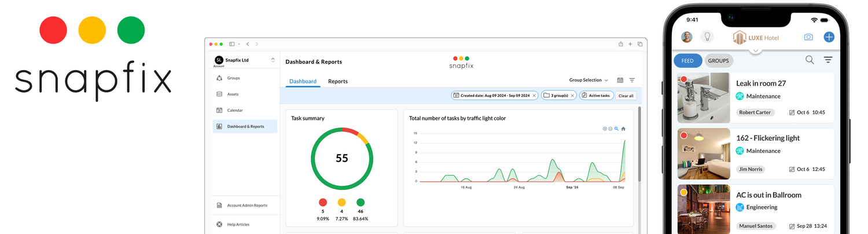Click the Dashboard & Reports page heading
This screenshot has width=868, height=234.
314,61
